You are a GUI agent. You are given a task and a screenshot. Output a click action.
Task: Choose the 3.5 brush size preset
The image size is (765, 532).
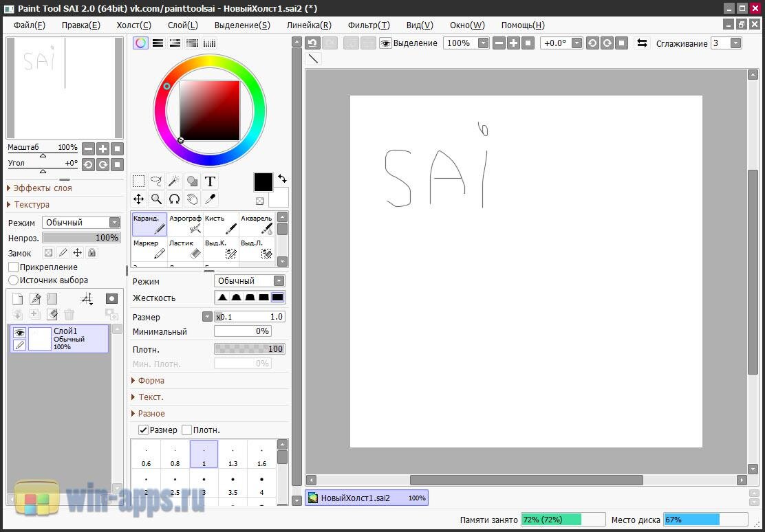(233, 485)
